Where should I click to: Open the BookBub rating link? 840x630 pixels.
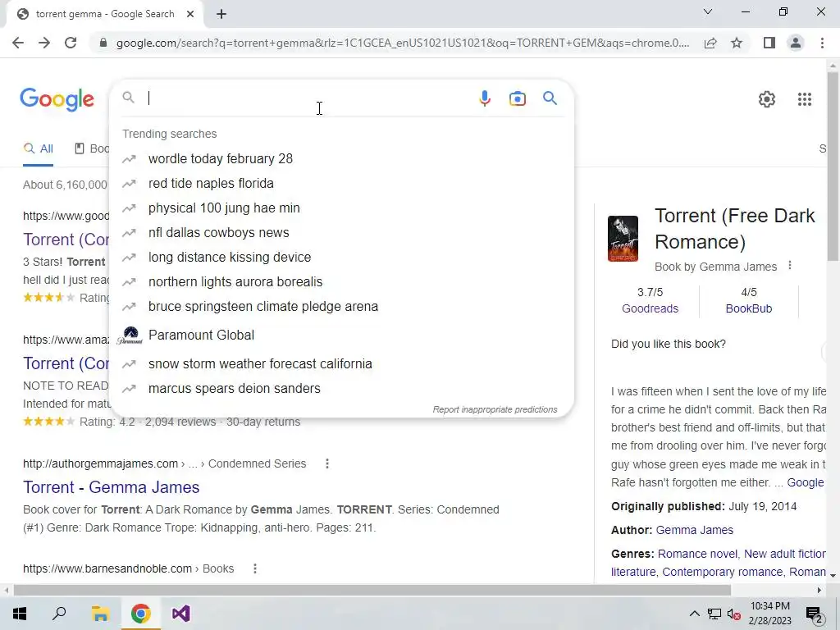coord(748,308)
